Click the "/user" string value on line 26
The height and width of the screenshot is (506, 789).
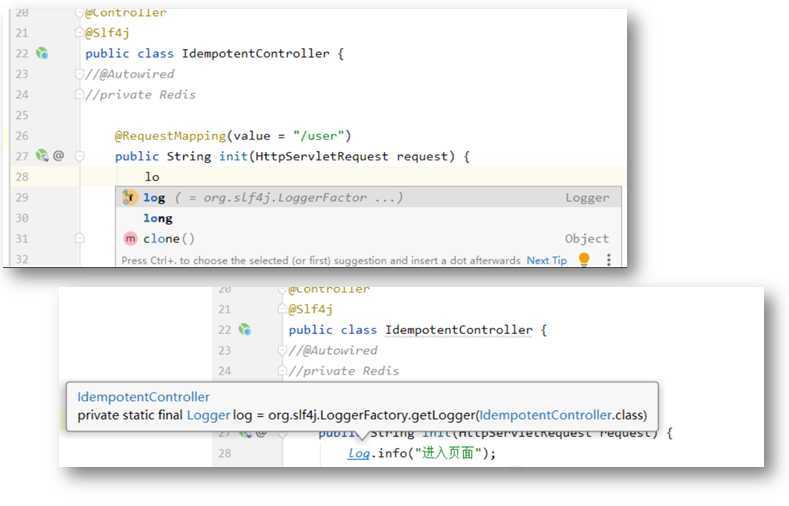click(x=319, y=136)
